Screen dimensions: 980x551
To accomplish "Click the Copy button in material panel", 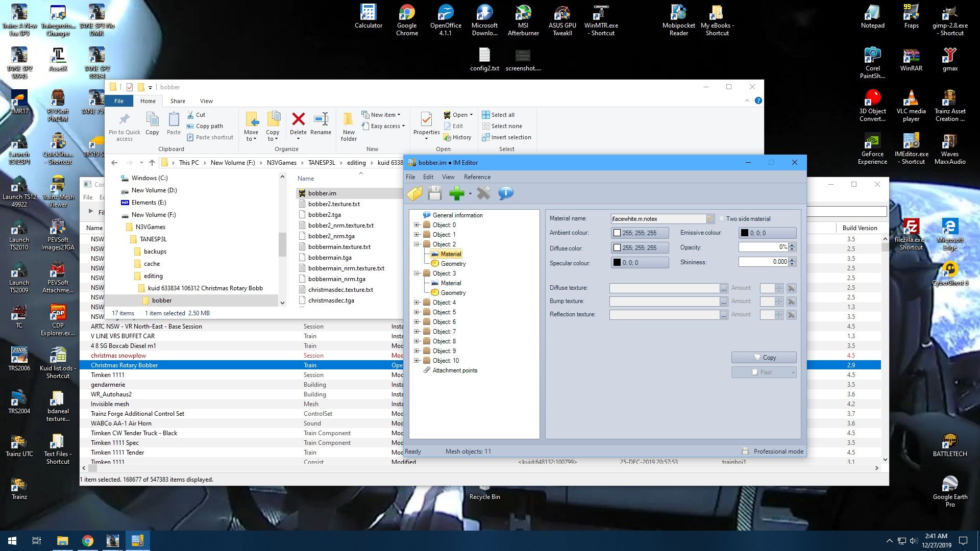I will pos(764,358).
